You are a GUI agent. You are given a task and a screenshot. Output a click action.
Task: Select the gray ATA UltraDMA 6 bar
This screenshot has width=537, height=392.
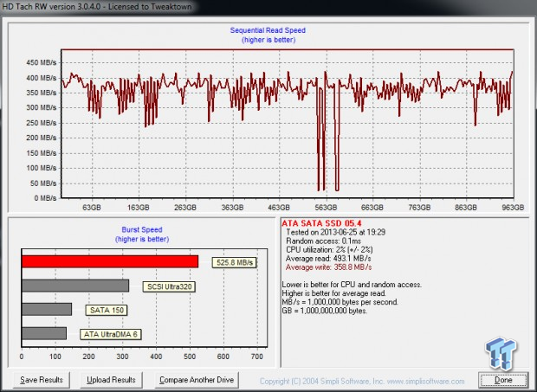point(44,333)
